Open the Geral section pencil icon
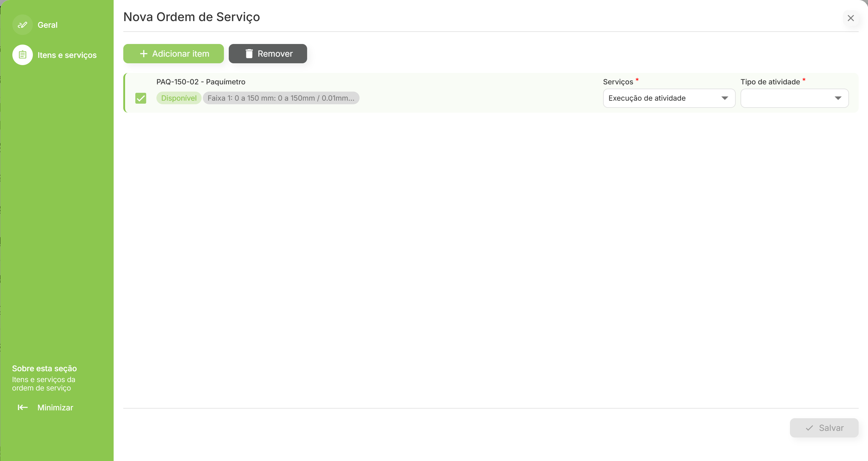The height and width of the screenshot is (461, 868). [22, 25]
